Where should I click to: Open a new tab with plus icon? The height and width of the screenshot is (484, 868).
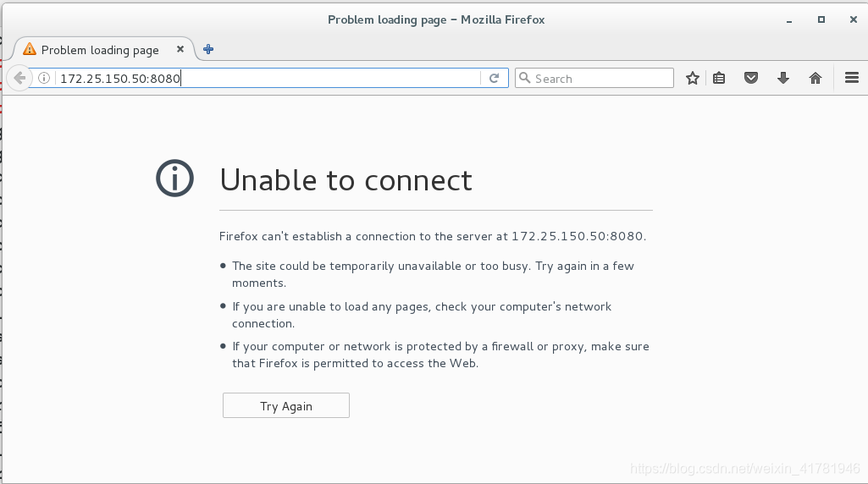(208, 49)
